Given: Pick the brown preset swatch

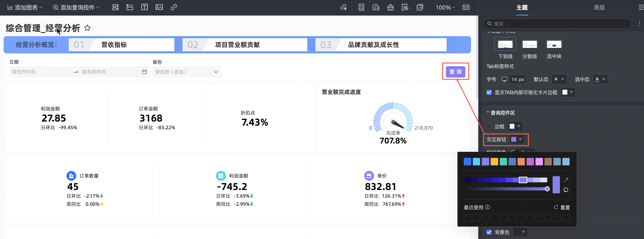Looking at the screenshot, I should click(548, 162).
